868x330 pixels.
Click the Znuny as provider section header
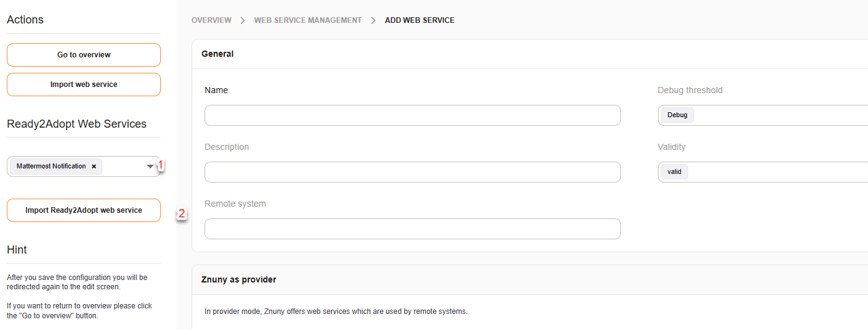point(238,279)
